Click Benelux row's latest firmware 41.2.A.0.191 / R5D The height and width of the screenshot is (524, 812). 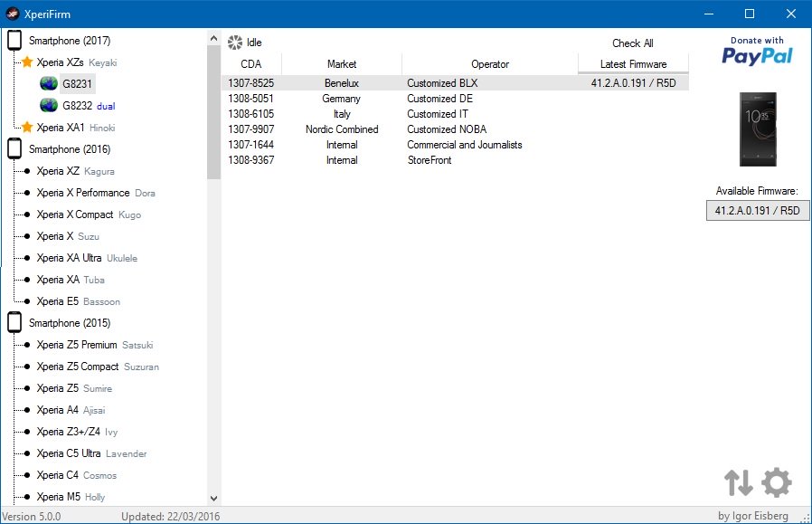pos(633,83)
